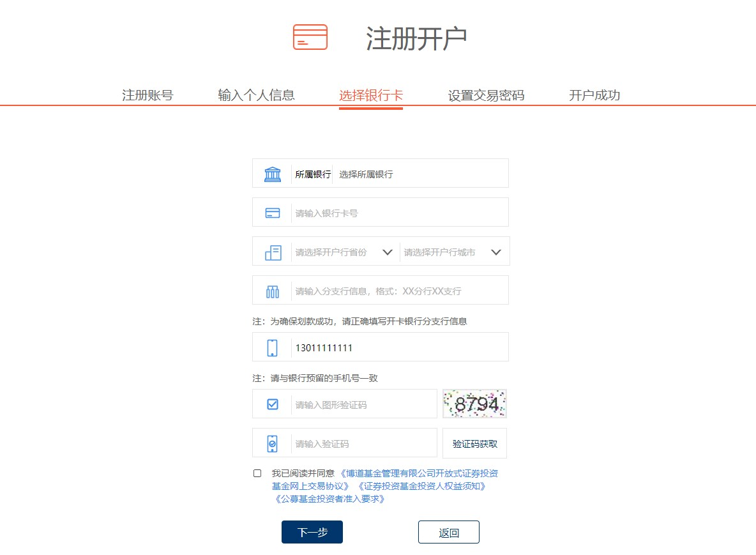The width and height of the screenshot is (756, 555).
Task: Open the 请选择开户行省份 dropdown
Action: tap(345, 252)
